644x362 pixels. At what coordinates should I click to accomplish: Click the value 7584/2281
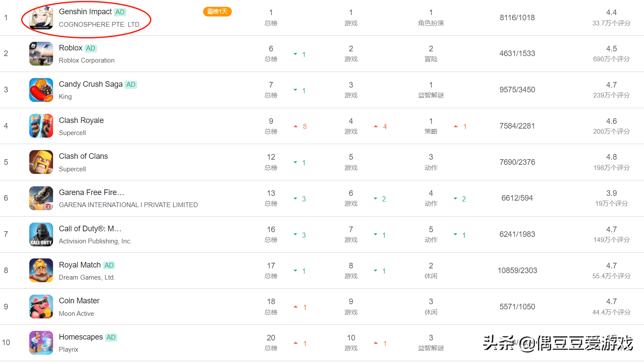(x=517, y=126)
